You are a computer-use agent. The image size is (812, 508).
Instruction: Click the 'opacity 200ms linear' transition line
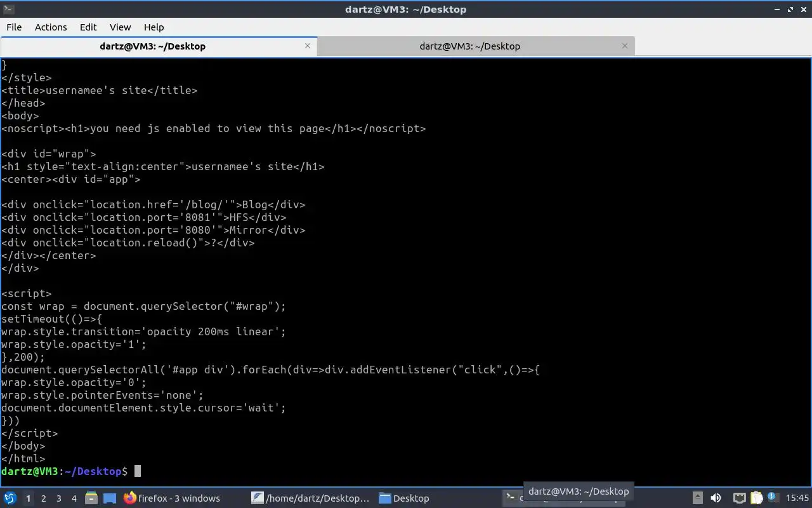[144, 331]
